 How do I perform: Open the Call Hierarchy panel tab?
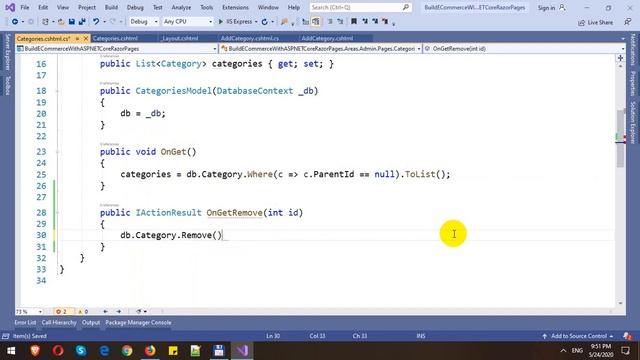pyautogui.click(x=59, y=322)
